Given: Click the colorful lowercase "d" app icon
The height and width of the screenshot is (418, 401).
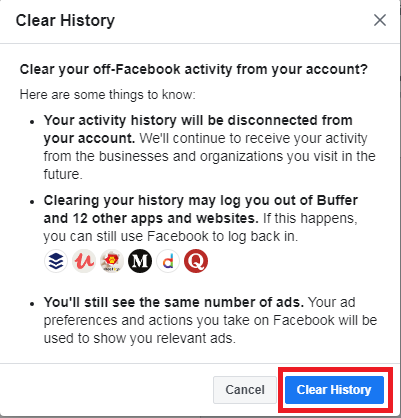Looking at the screenshot, I should (x=168, y=261).
